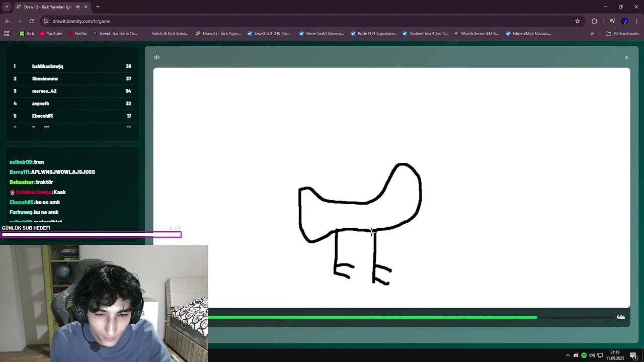Open network settings tray icon
The width and height of the screenshot is (644, 362).
tap(600, 355)
